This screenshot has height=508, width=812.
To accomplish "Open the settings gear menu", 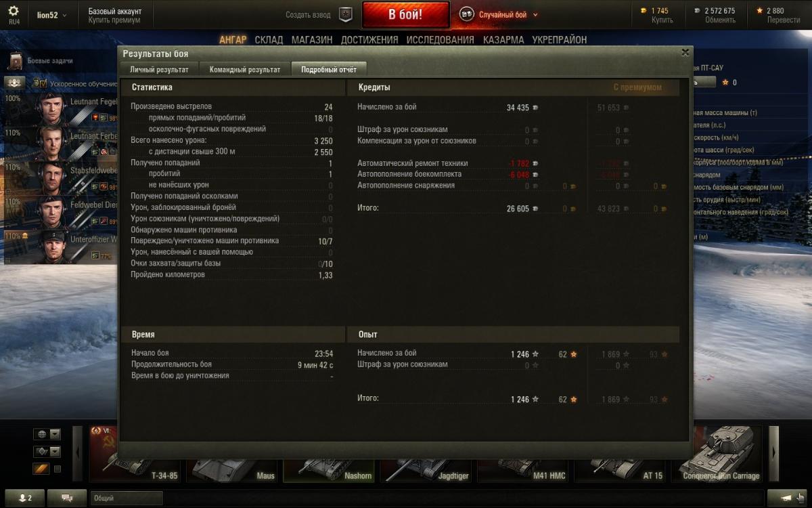I will coord(14,11).
